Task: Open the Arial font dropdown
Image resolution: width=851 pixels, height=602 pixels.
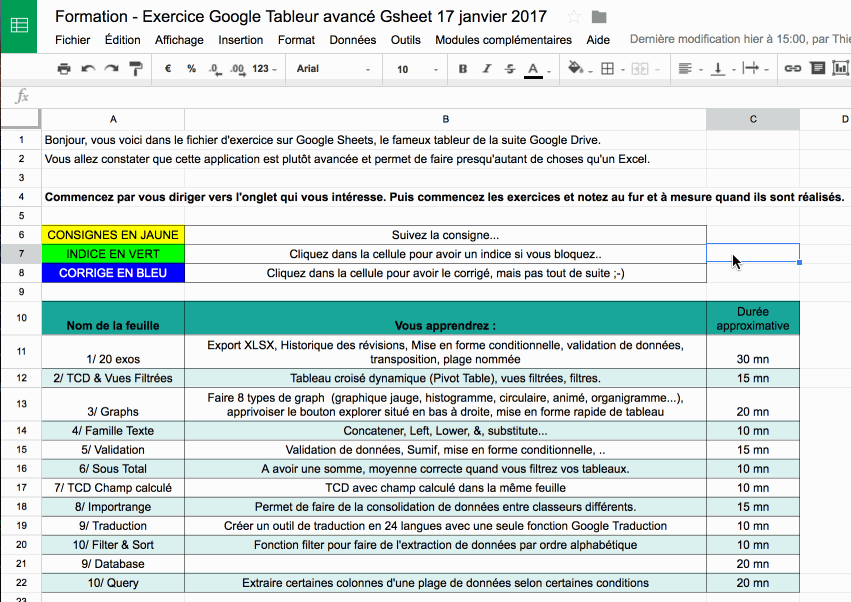Action: 333,69
